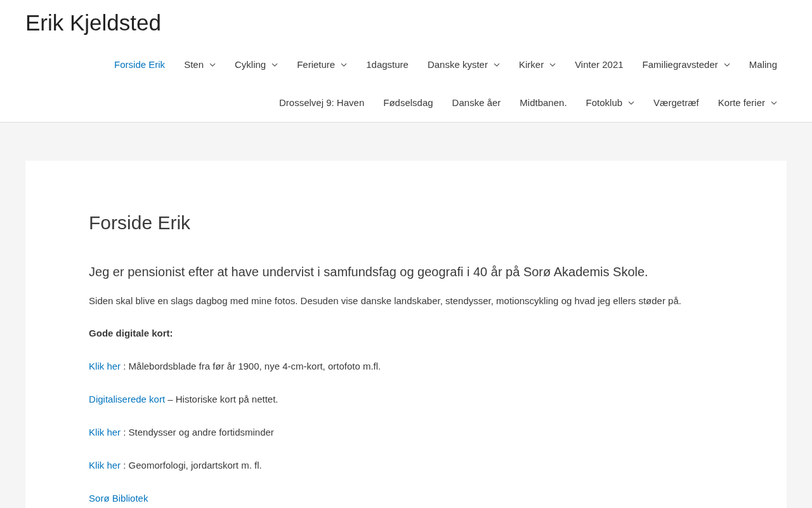This screenshot has height=508, width=812.
Task: Open the Fødselsdag page
Action: coord(408,103)
